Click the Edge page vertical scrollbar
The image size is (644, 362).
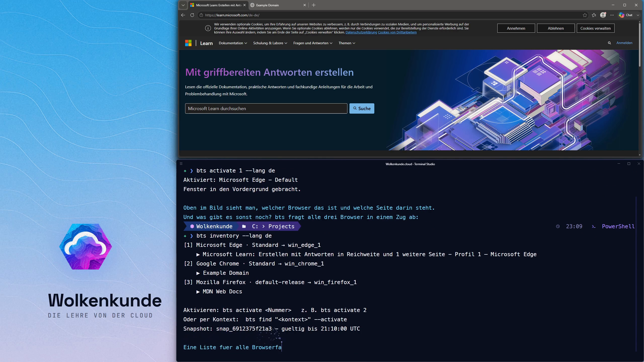pos(639,45)
